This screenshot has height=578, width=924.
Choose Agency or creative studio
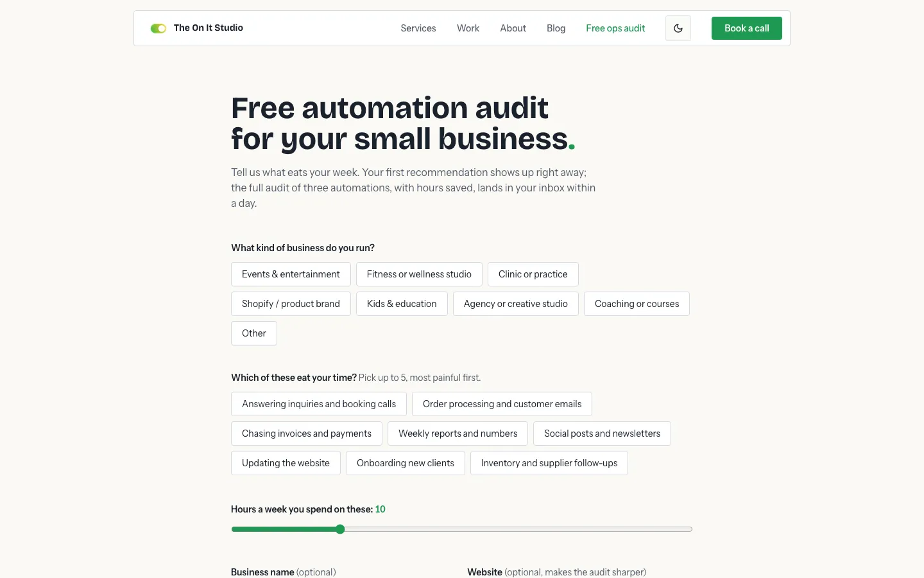515,304
